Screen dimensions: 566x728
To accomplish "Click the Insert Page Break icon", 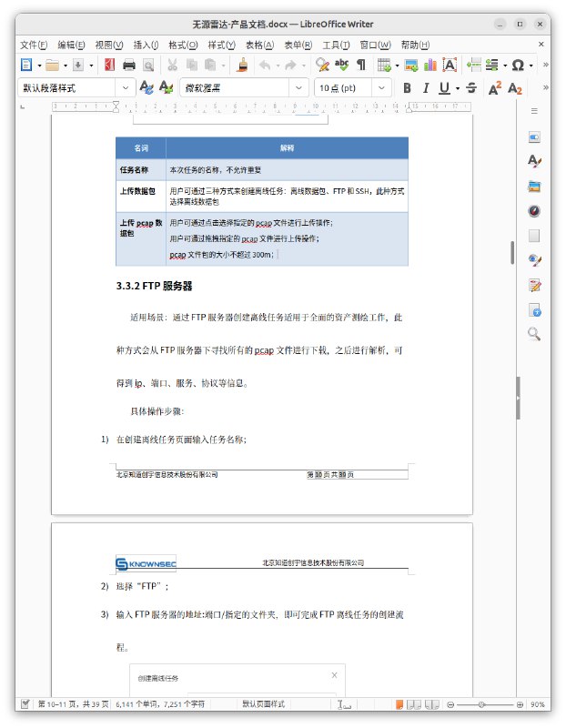I will click(x=473, y=65).
